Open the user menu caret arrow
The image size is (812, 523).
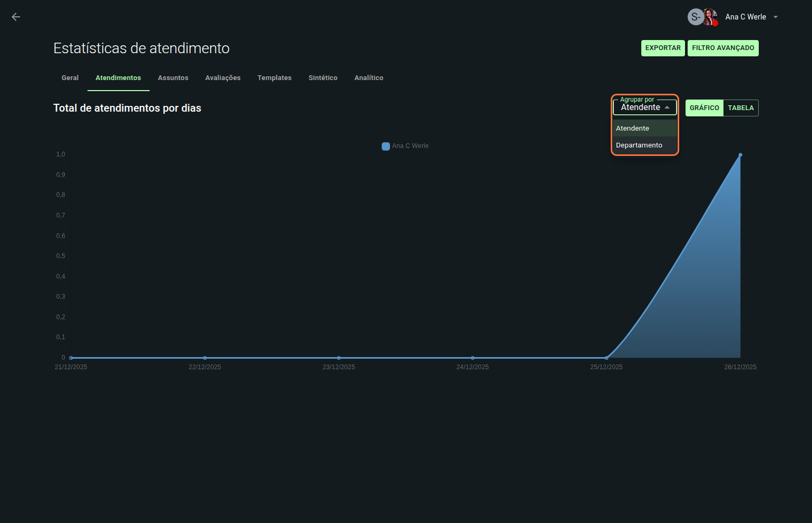tap(775, 17)
